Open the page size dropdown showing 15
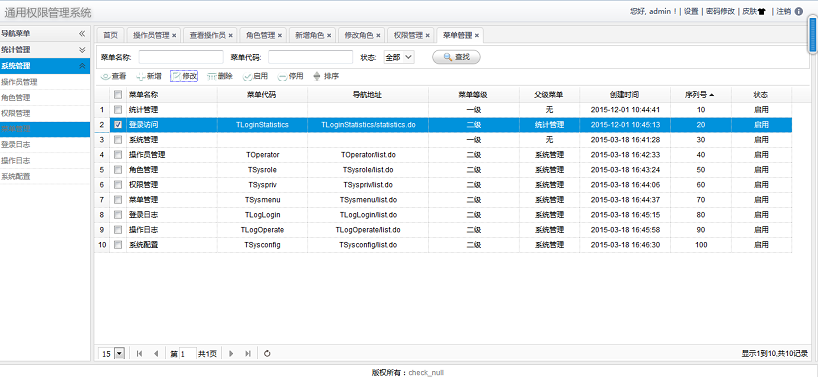The image size is (818, 377). click(x=112, y=354)
